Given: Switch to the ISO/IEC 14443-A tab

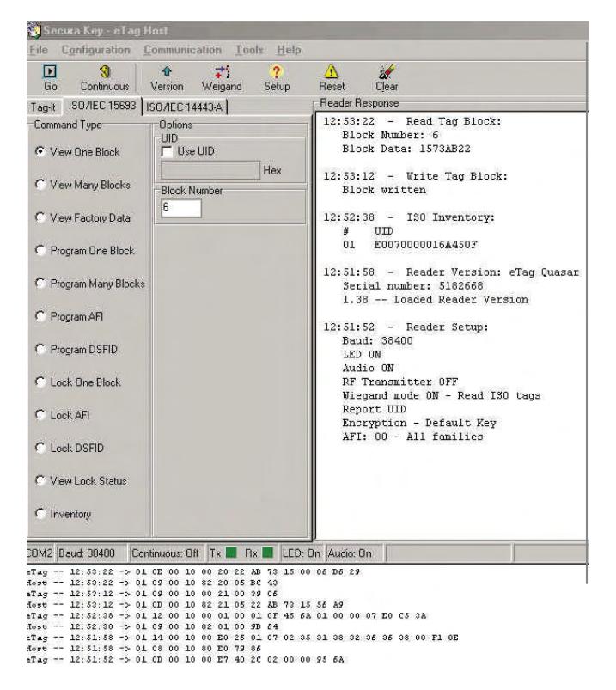Looking at the screenshot, I should point(185,107).
